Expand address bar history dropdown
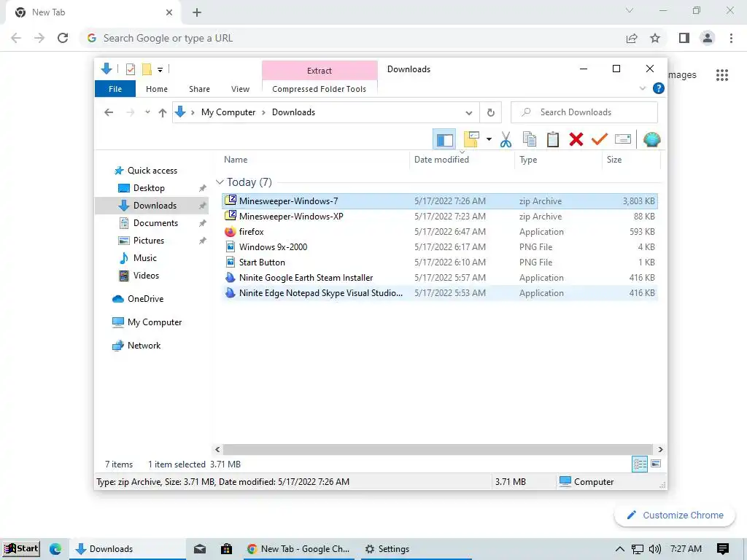This screenshot has height=560, width=747. (469, 113)
